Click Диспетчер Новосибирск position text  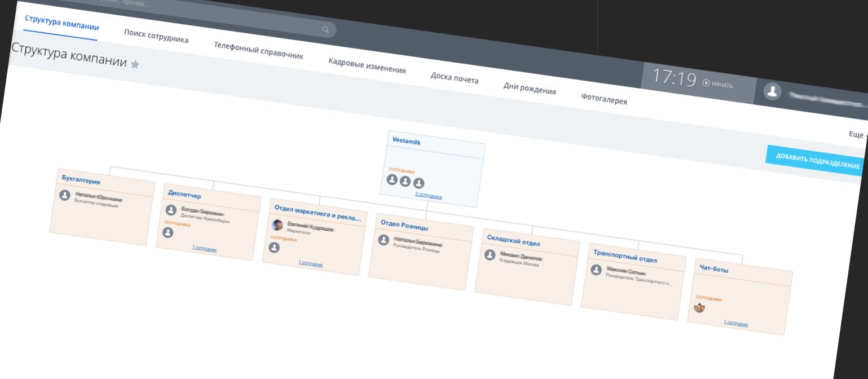point(205,218)
